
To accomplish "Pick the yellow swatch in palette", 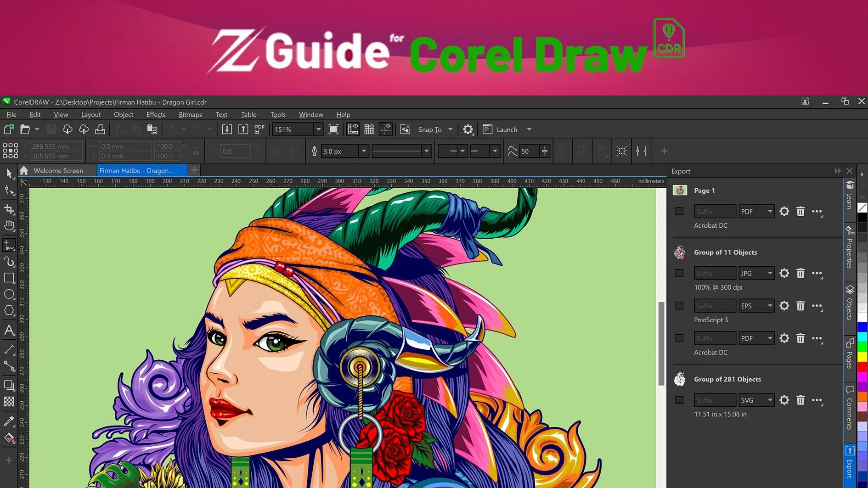I will [862, 357].
